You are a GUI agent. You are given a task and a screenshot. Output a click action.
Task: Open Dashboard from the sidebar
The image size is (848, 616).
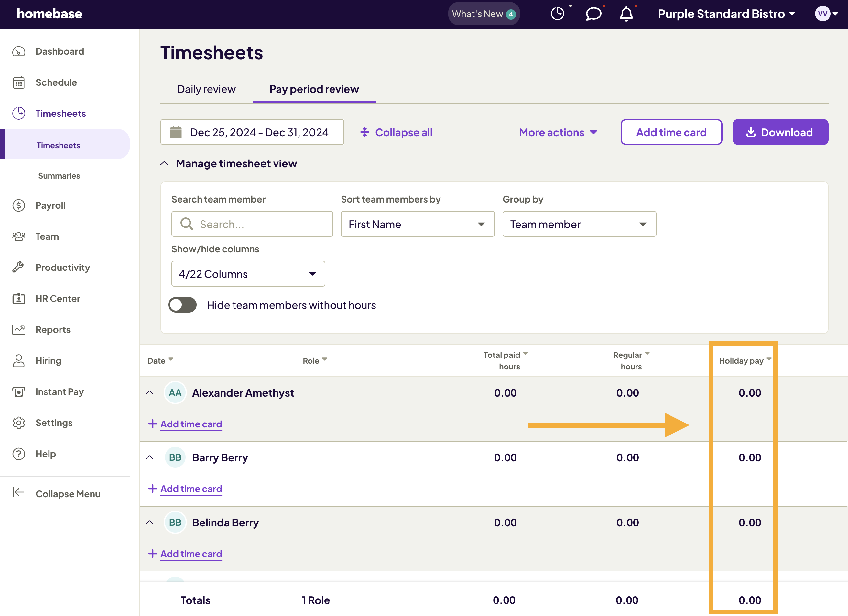[x=60, y=51]
